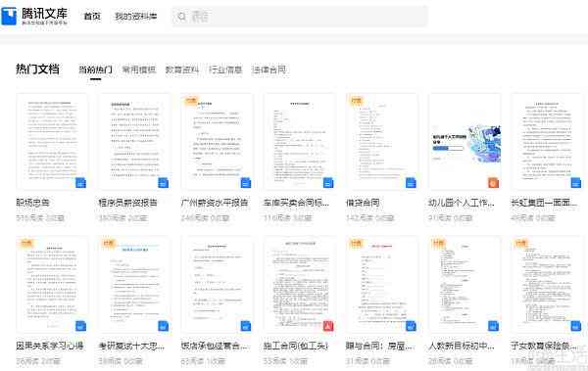This screenshot has width=588, height=371.
Task: Switch to the 教育资料 tab
Action: [182, 70]
